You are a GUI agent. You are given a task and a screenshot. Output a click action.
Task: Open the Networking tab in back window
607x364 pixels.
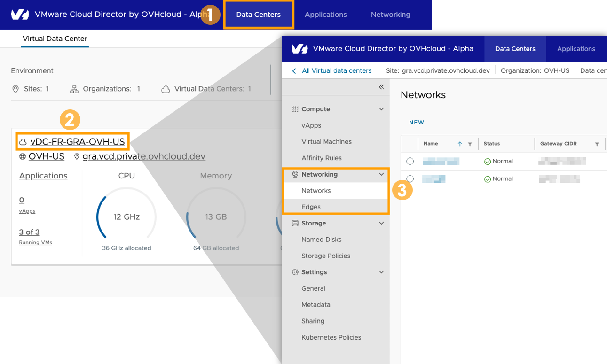(391, 15)
